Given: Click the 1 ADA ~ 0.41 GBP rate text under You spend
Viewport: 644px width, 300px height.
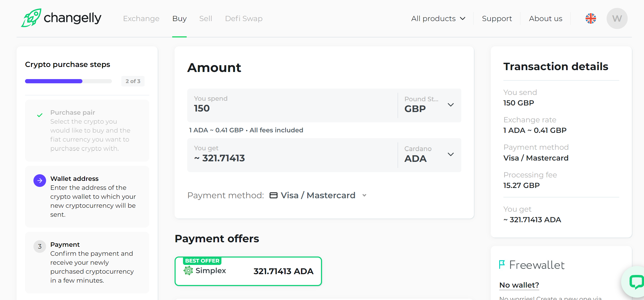Looking at the screenshot, I should pyautogui.click(x=216, y=130).
